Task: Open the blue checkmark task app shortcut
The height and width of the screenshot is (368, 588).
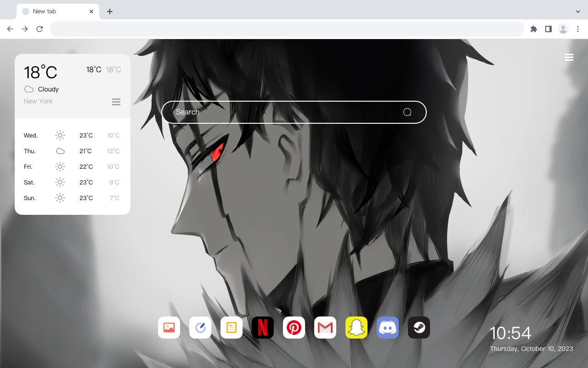Action: click(x=200, y=328)
